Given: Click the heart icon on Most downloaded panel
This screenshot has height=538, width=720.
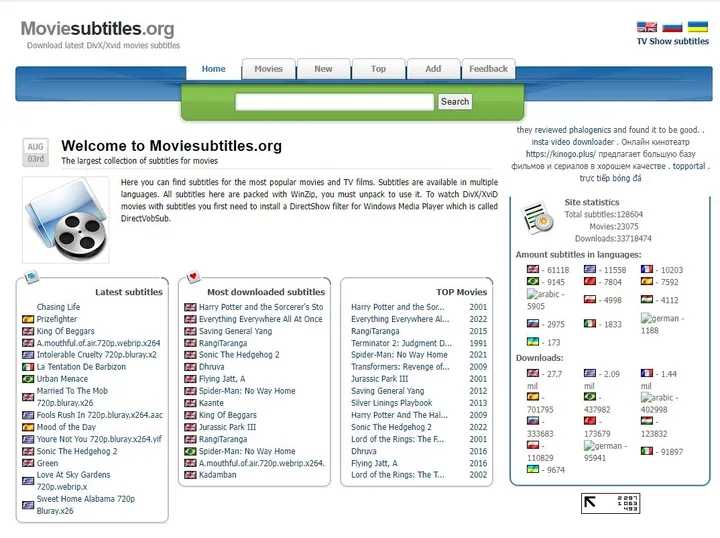Looking at the screenshot, I should point(193,276).
